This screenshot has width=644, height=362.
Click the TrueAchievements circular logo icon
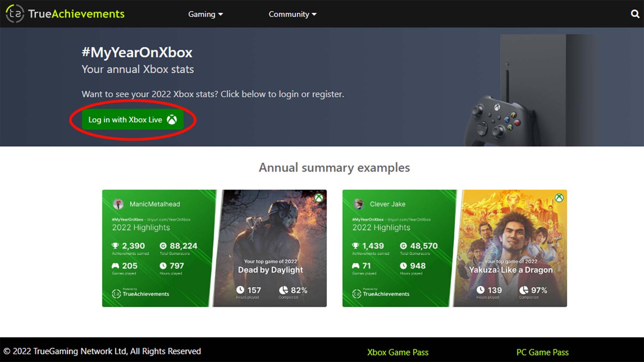tap(14, 14)
